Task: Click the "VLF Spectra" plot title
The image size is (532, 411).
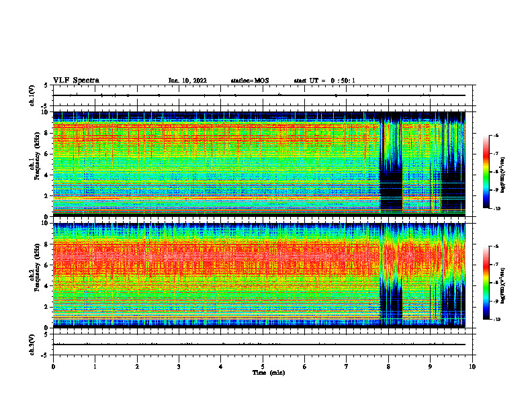Action: [x=76, y=81]
